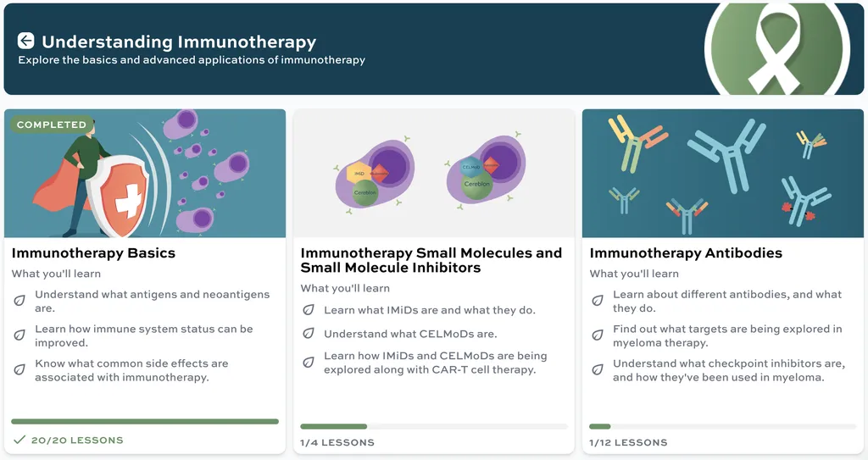Click the 1/12 Lessons label
The image size is (868, 460).
(628, 442)
